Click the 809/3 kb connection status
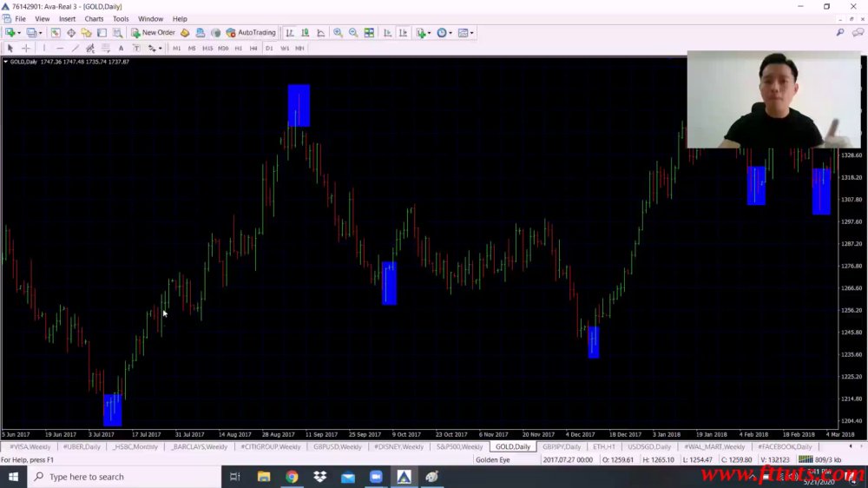 click(x=820, y=459)
